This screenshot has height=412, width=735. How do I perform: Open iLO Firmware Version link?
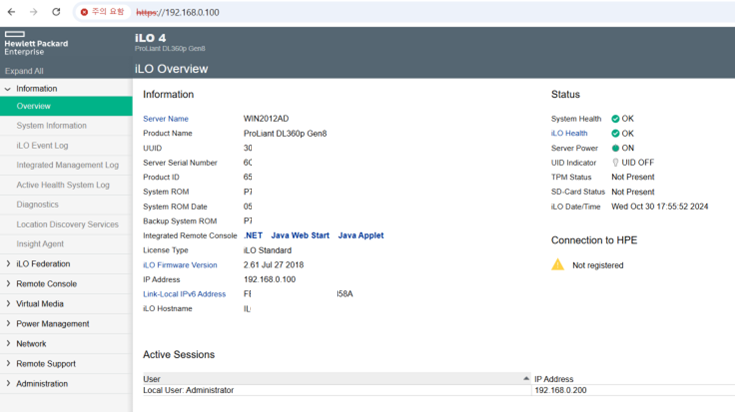(x=180, y=265)
